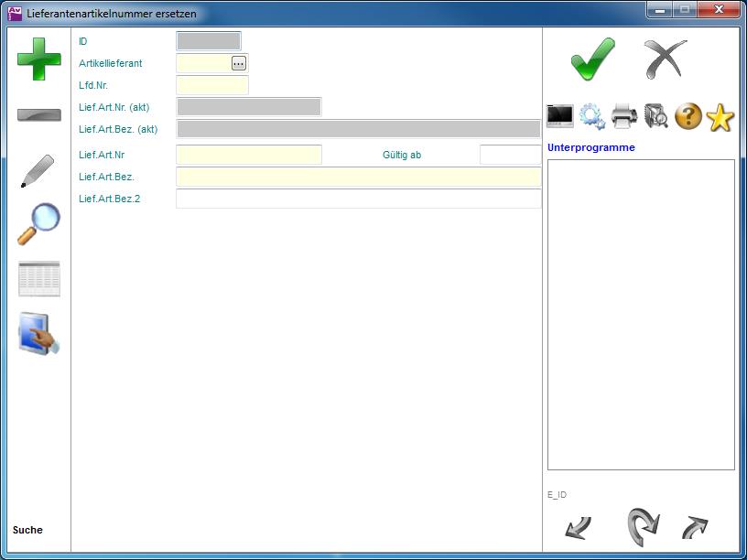Open the help question mark icon
The image size is (747, 560).
point(688,116)
